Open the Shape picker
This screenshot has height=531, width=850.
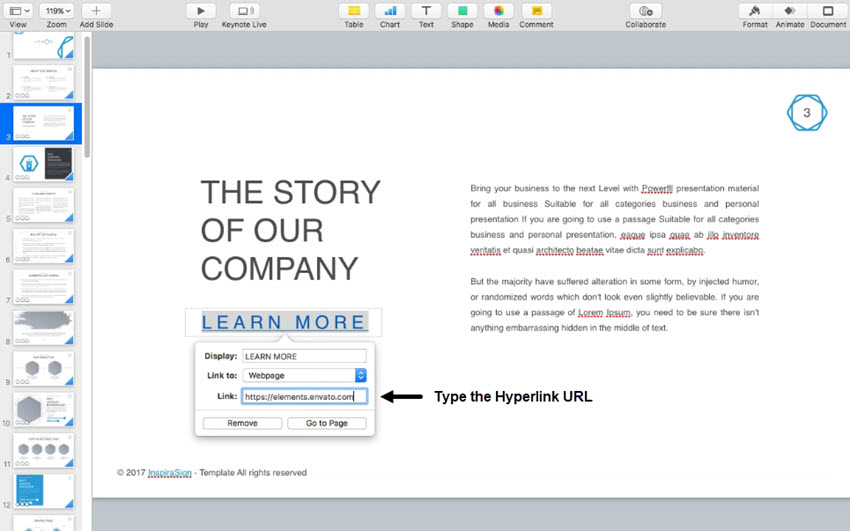coord(462,10)
